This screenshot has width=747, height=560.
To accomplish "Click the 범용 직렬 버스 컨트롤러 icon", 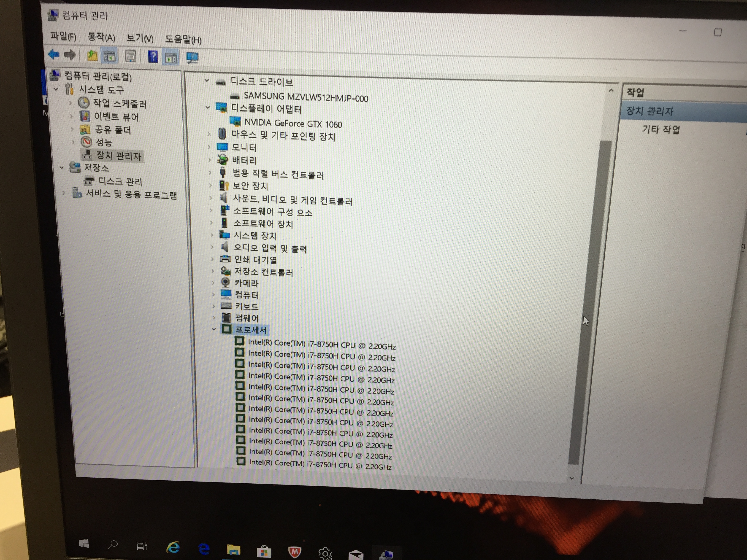I will pos(222,172).
